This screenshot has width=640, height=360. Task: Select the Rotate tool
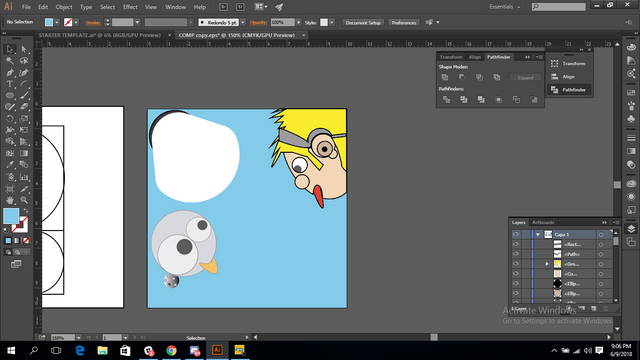pos(10,119)
